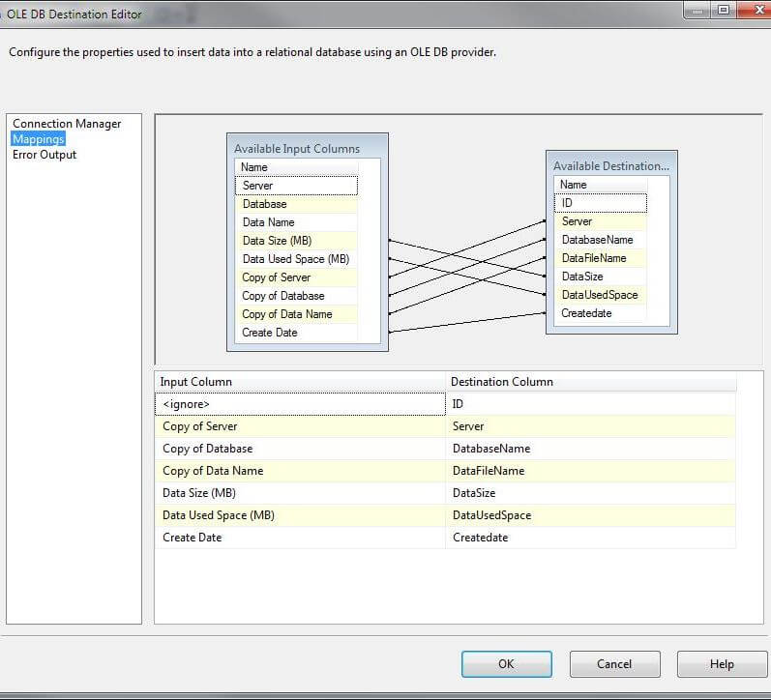Click the Input Column grid header
This screenshot has height=700, width=771.
[300, 382]
